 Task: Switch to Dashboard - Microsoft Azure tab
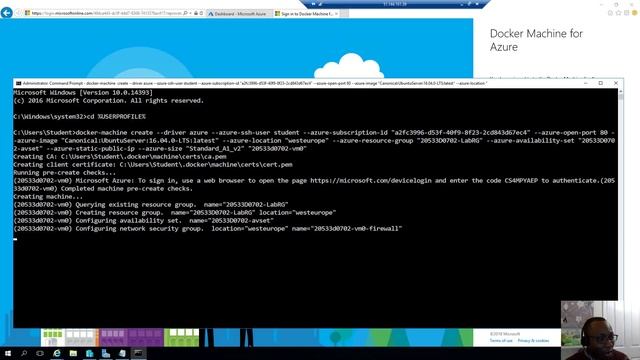(x=240, y=13)
